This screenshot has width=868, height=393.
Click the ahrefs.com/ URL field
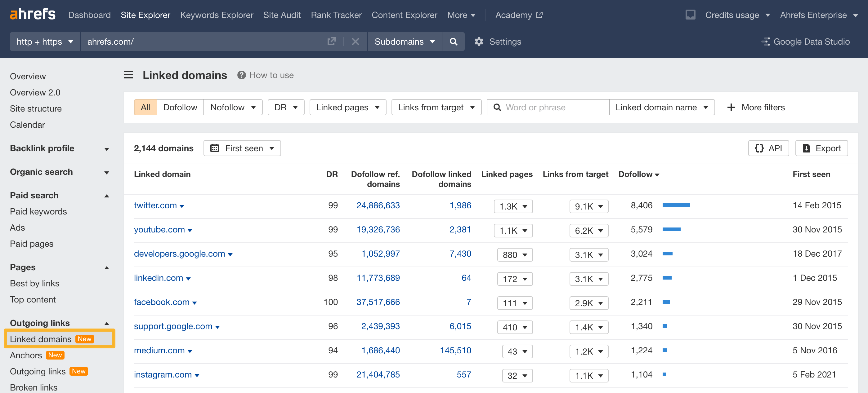pos(202,42)
